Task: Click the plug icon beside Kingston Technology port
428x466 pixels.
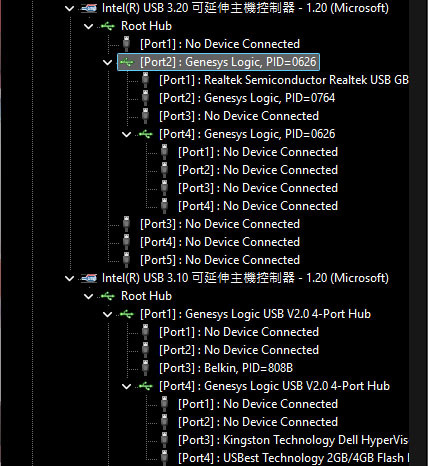Action: (x=164, y=440)
